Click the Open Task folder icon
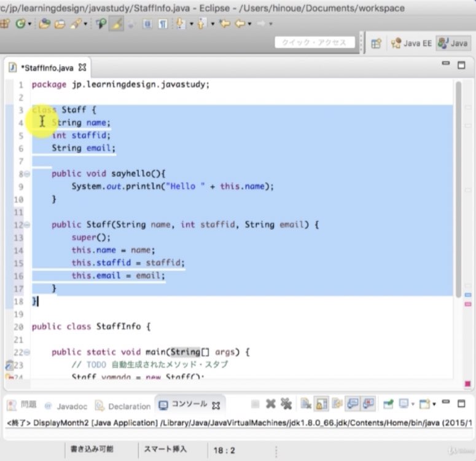Screen dimensions: 476x461 [60, 24]
